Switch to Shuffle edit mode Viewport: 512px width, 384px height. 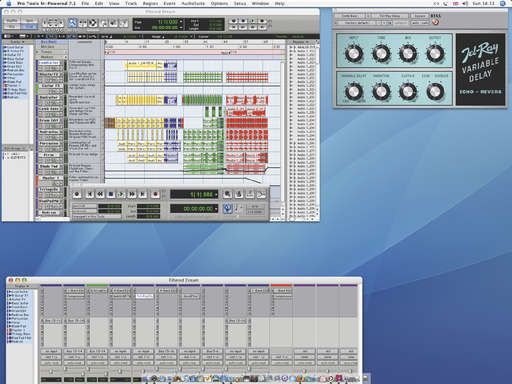pyautogui.click(x=12, y=21)
